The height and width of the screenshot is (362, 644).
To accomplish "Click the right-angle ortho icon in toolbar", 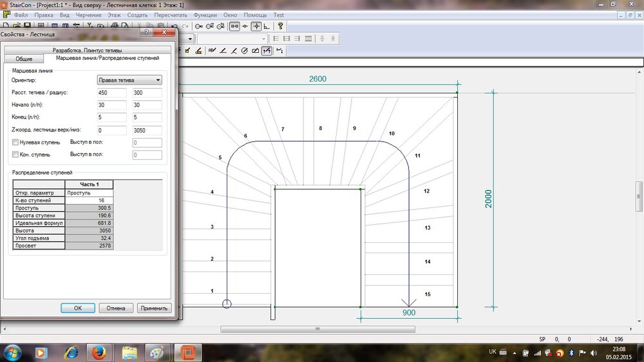I will pyautogui.click(x=267, y=26).
